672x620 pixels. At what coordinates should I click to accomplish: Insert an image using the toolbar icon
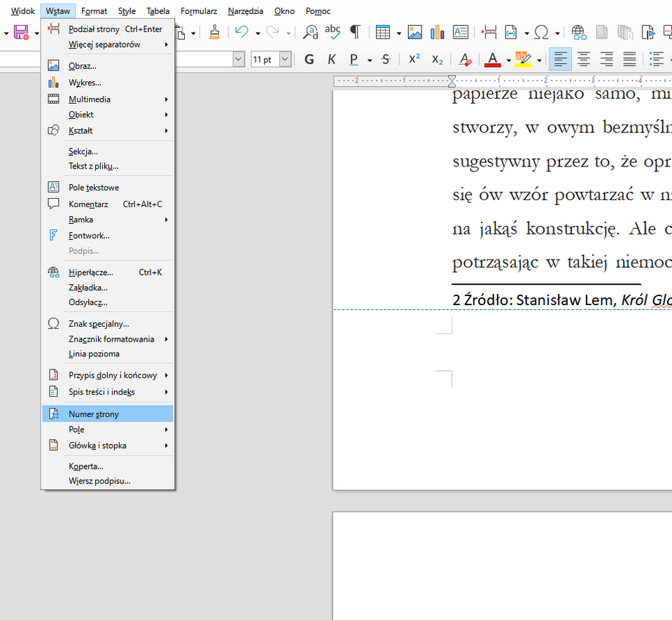click(415, 31)
